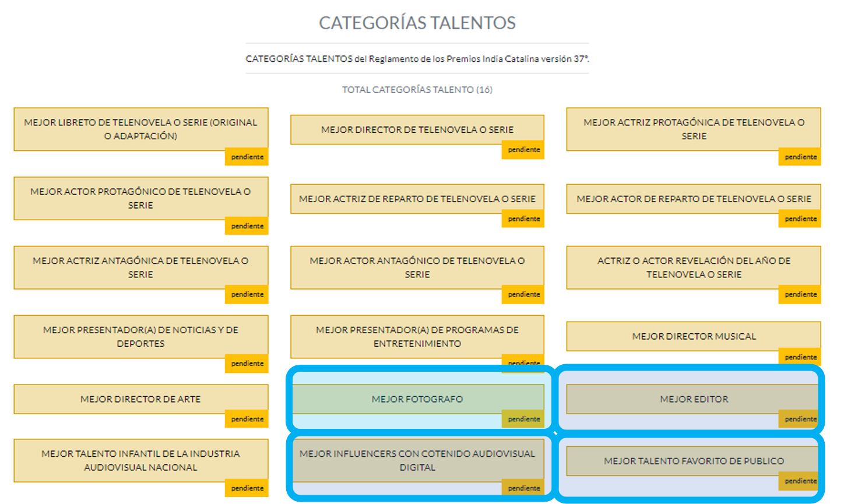
Task: Click pendiente badge under Mejor Actriz de Reparto
Action: (523, 219)
